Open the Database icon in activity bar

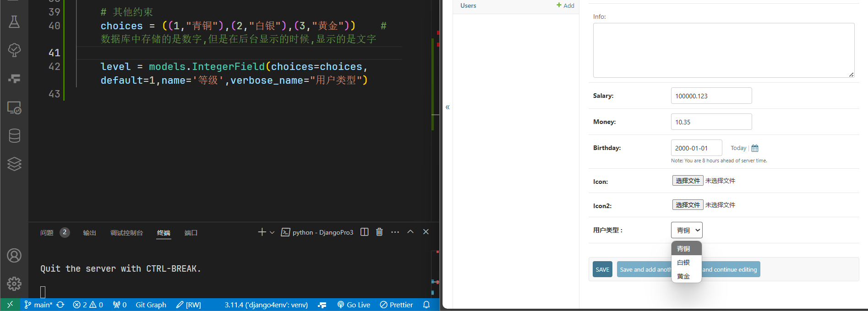(x=14, y=135)
